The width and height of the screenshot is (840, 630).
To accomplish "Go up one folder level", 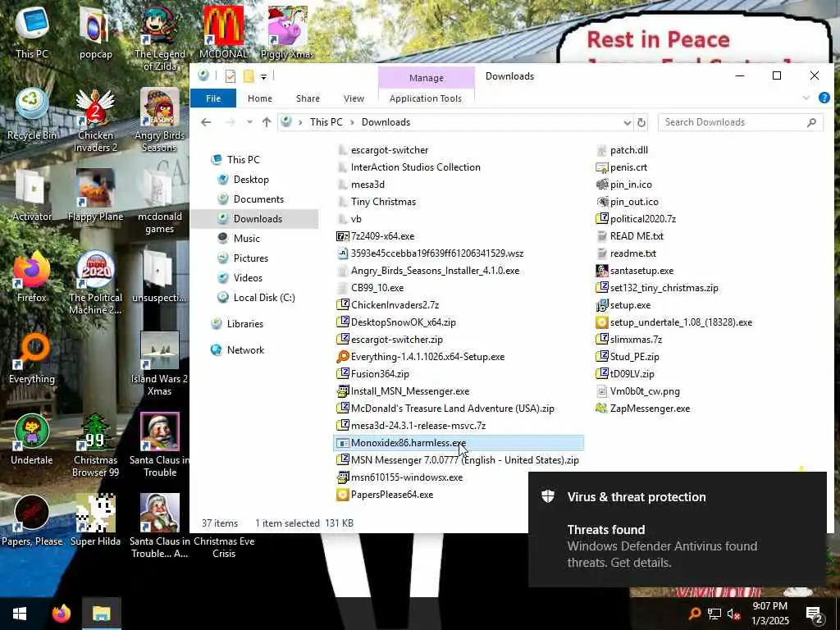I will click(x=267, y=122).
